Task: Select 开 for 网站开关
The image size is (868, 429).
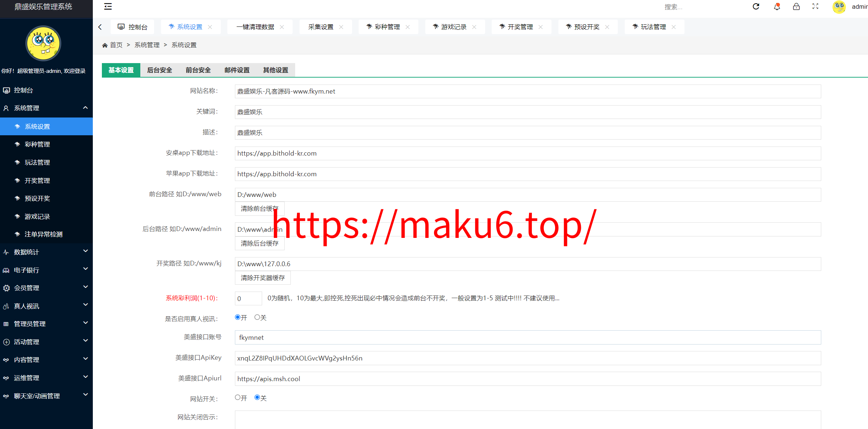Action: click(237, 397)
